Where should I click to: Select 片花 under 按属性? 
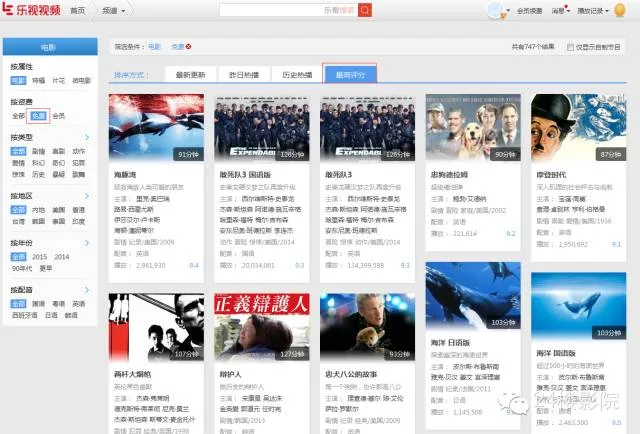58,80
